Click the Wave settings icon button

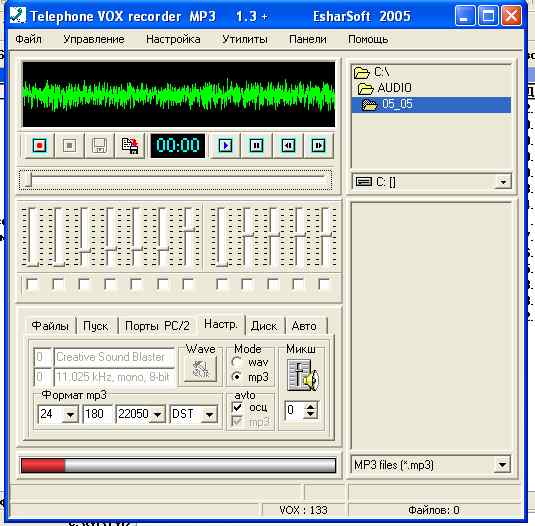[200, 369]
